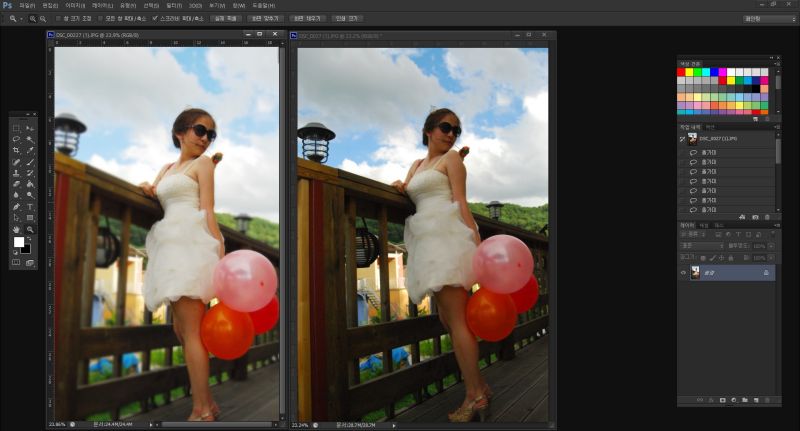The height and width of the screenshot is (431, 800).
Task: Toggle lock image pixels brush icon
Action: (713, 258)
